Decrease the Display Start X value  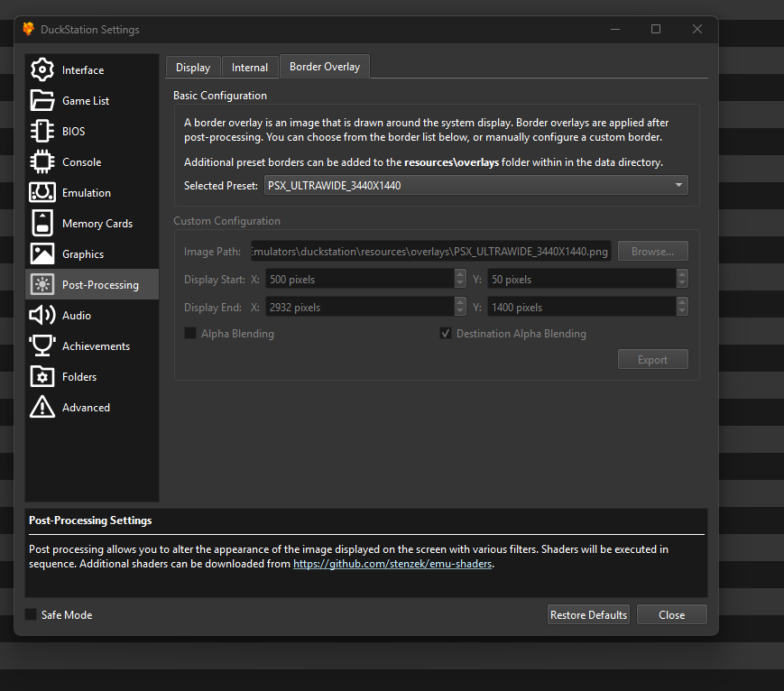(x=460, y=283)
